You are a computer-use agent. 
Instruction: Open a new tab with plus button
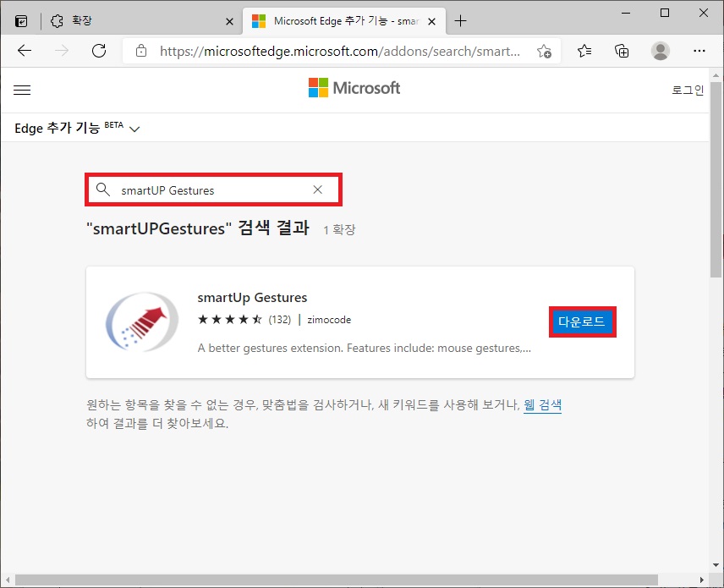tap(460, 21)
